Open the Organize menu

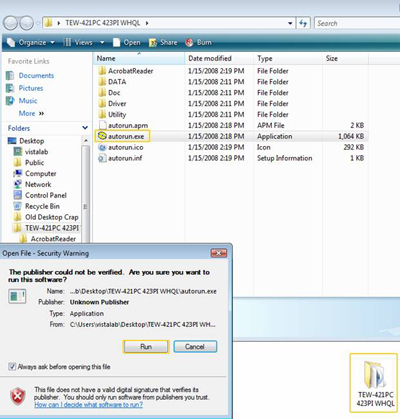pyautogui.click(x=31, y=42)
